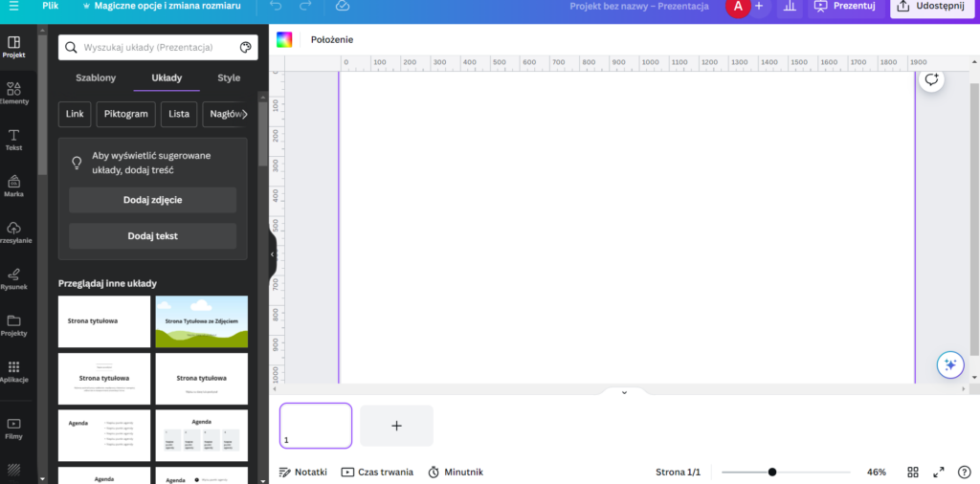The width and height of the screenshot is (980, 484).
Task: Open the background color swatch
Action: coord(284,39)
